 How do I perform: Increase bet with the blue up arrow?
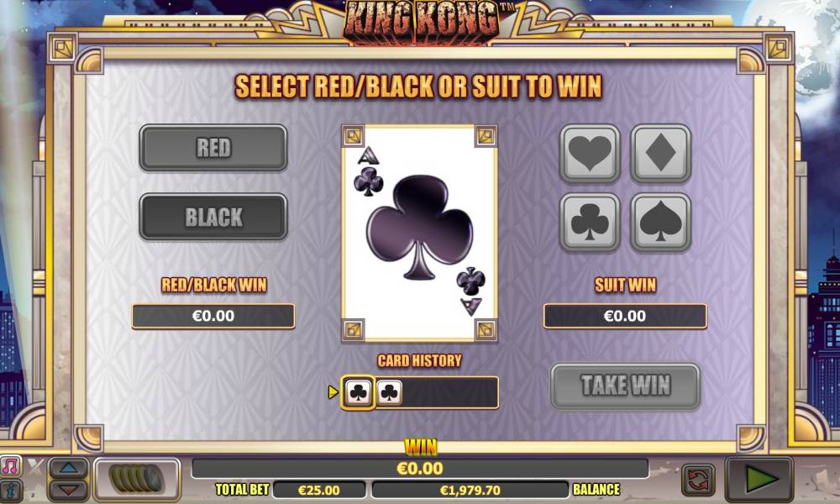(x=69, y=469)
